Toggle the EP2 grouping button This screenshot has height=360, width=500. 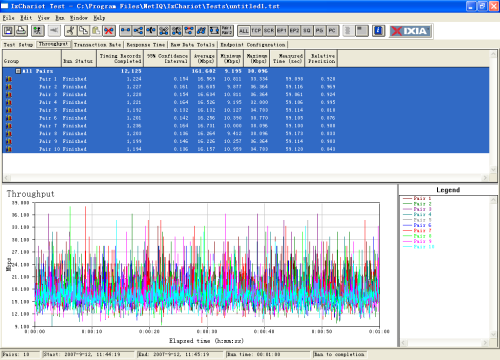(294, 31)
